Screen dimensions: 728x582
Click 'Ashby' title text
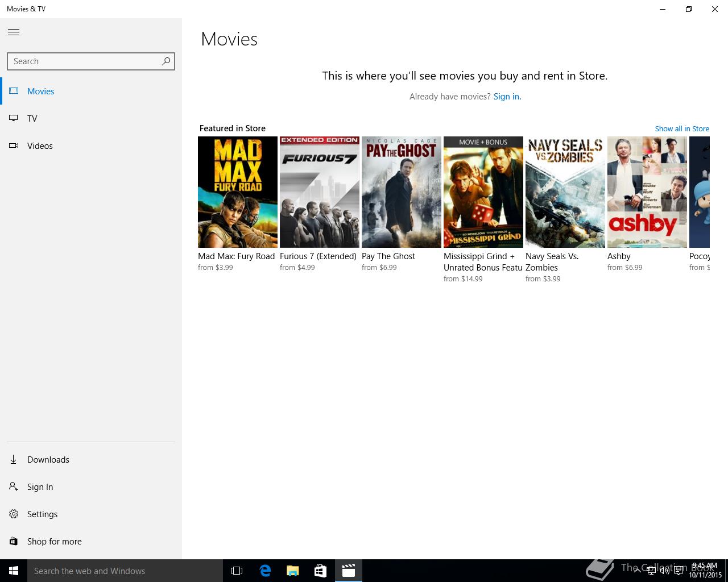pos(619,256)
